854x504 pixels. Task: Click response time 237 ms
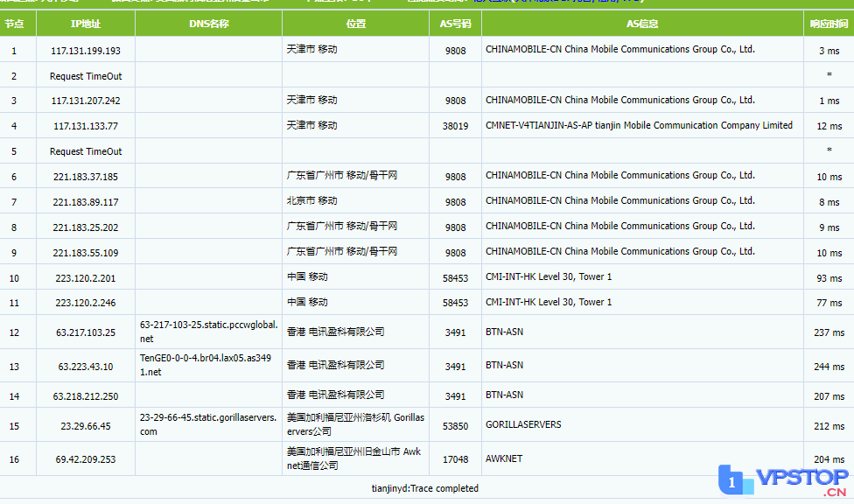pos(829,332)
